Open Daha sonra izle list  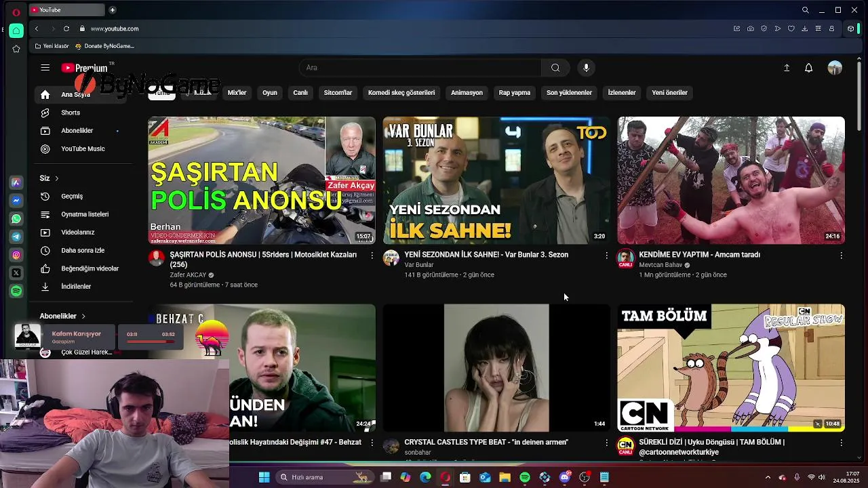pos(80,251)
